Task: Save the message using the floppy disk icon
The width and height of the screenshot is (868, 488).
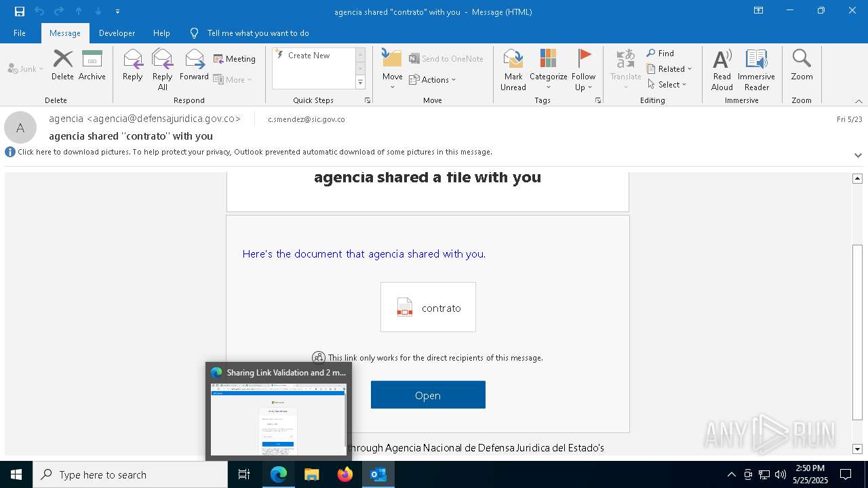Action: [19, 12]
